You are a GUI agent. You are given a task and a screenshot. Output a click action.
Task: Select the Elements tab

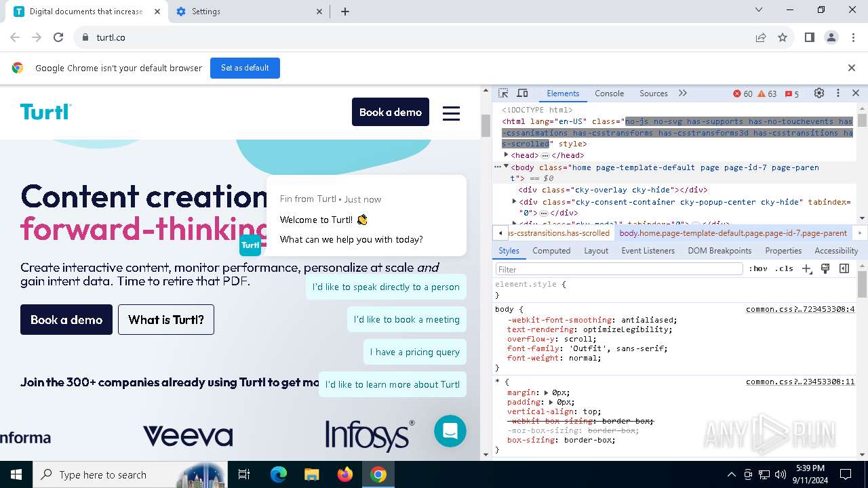tap(563, 94)
